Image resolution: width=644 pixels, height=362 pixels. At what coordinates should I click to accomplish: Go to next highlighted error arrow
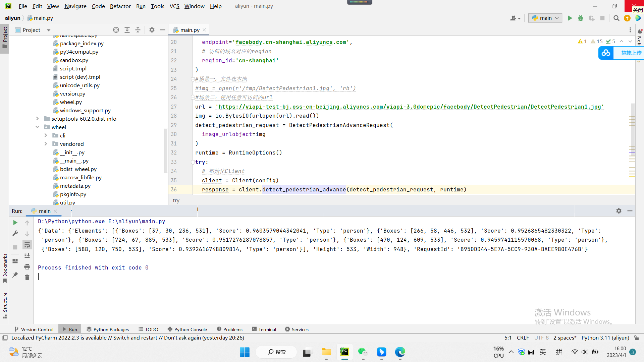pos(630,41)
